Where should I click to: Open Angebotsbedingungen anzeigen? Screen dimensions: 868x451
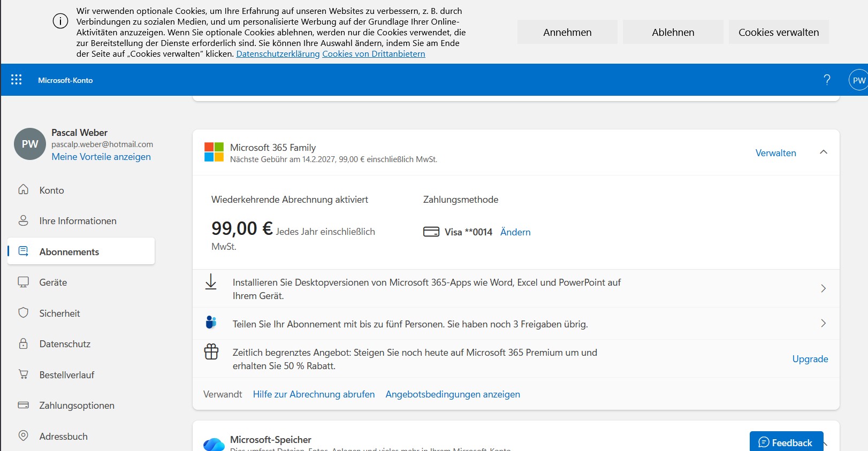(453, 394)
